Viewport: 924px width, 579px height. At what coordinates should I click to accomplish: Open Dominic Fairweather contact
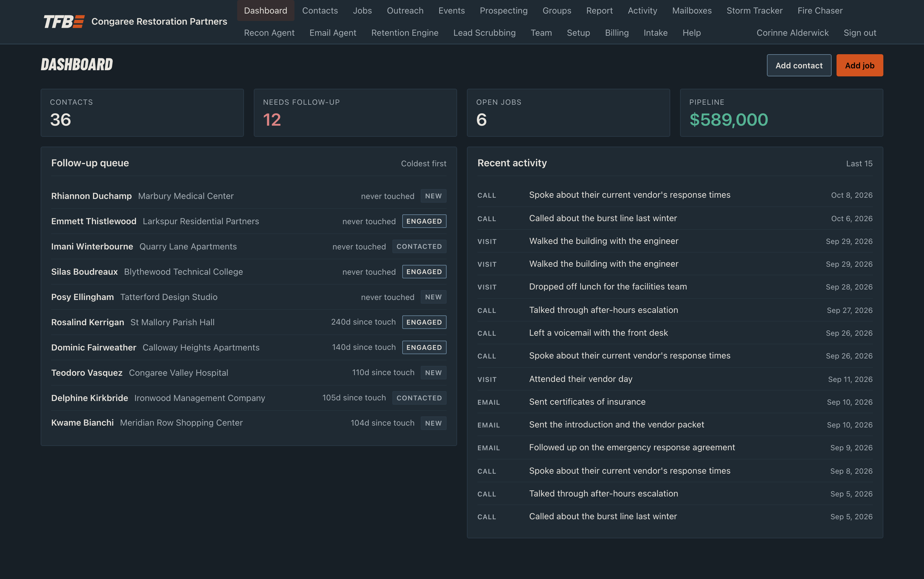(249, 348)
